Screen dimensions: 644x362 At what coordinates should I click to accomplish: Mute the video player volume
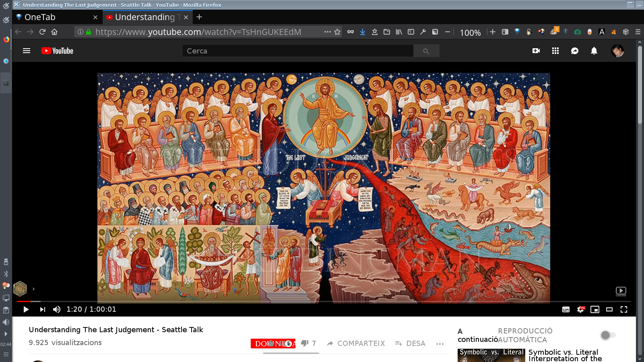[57, 309]
